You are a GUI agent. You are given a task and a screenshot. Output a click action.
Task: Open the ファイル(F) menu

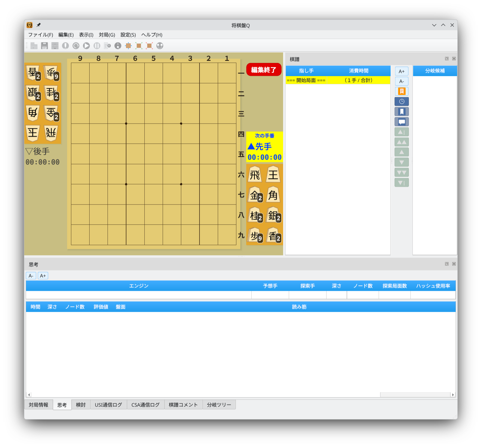[x=40, y=35]
